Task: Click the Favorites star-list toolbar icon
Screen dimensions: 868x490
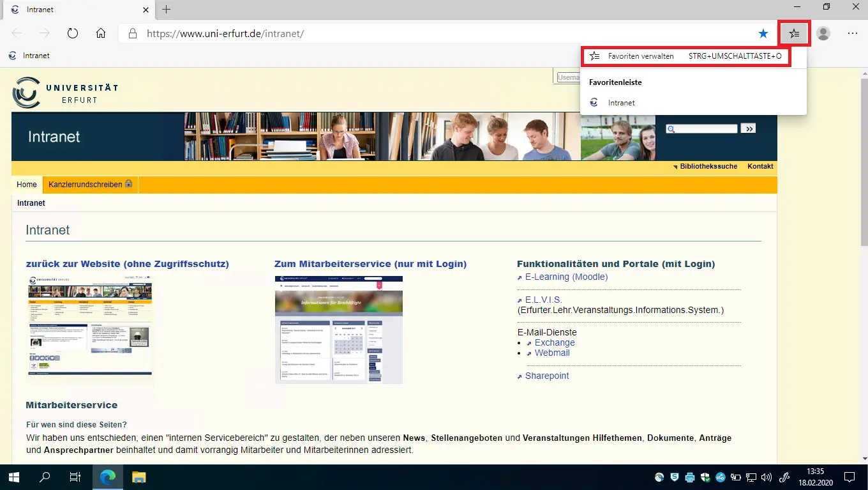Action: click(794, 33)
